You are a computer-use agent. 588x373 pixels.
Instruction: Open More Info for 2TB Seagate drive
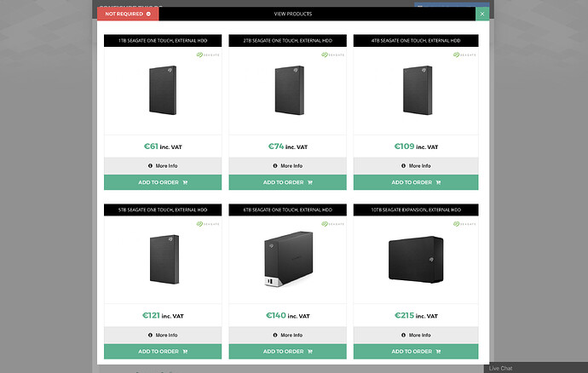[x=288, y=166]
